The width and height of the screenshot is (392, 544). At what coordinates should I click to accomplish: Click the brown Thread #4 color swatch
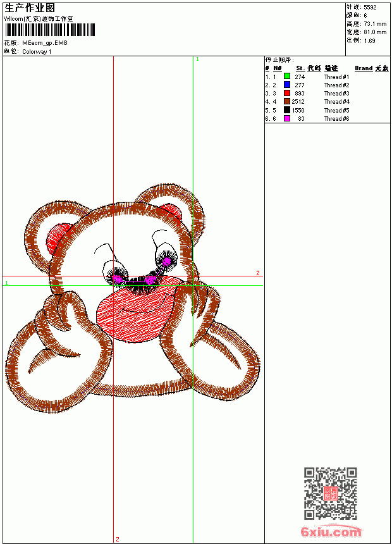287,101
